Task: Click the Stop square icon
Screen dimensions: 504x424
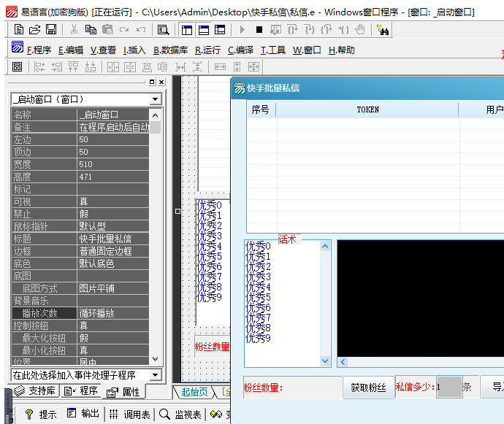Action: pyautogui.click(x=259, y=30)
